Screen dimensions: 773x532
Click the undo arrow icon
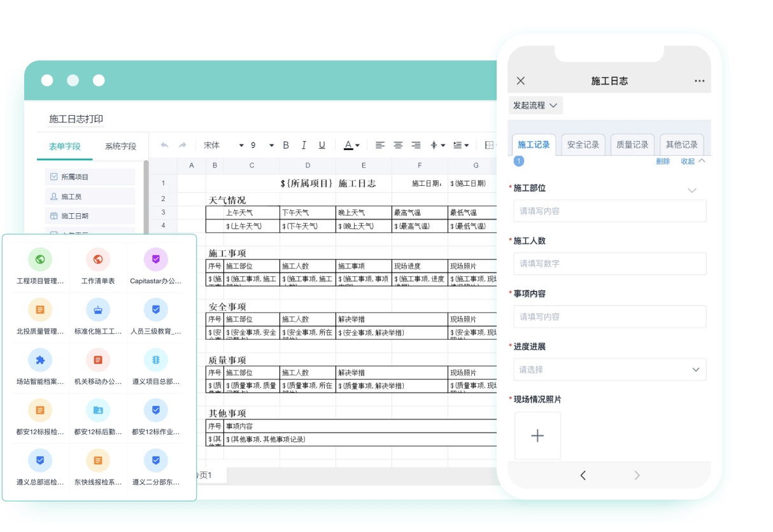[x=164, y=145]
